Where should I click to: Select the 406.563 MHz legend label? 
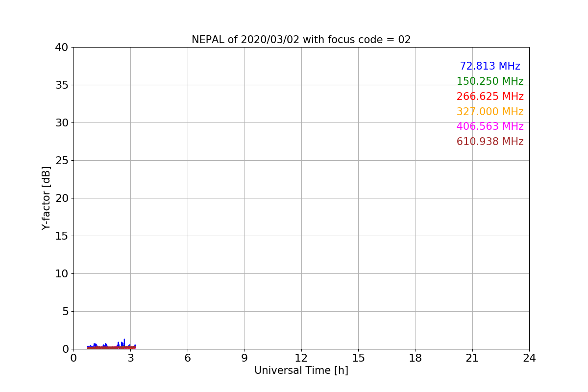pyautogui.click(x=490, y=126)
